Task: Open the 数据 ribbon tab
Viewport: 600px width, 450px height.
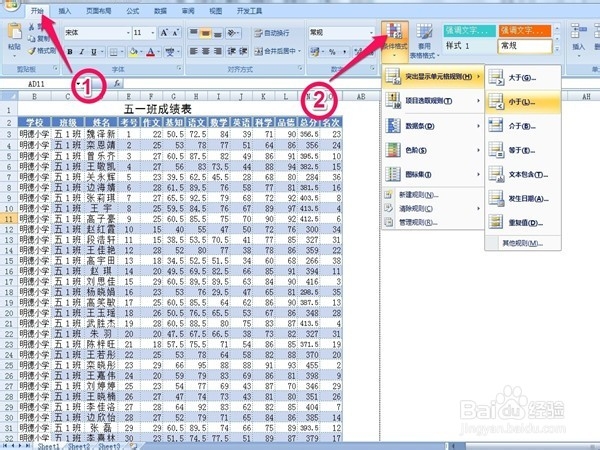Action: (160, 11)
